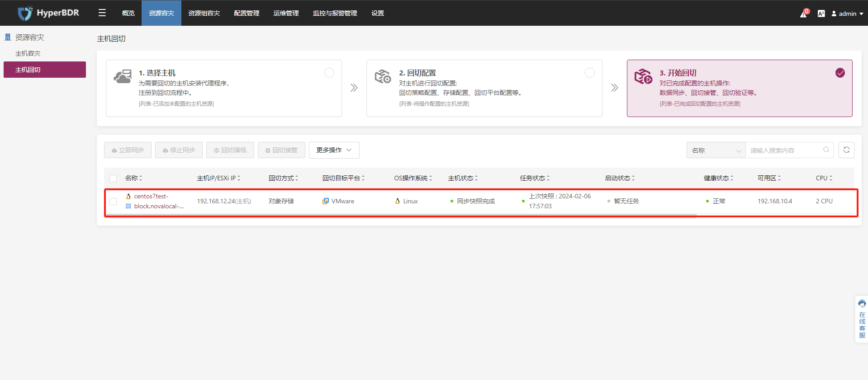Toggle the hamburger menu icon
The height and width of the screenshot is (380, 868).
click(102, 13)
